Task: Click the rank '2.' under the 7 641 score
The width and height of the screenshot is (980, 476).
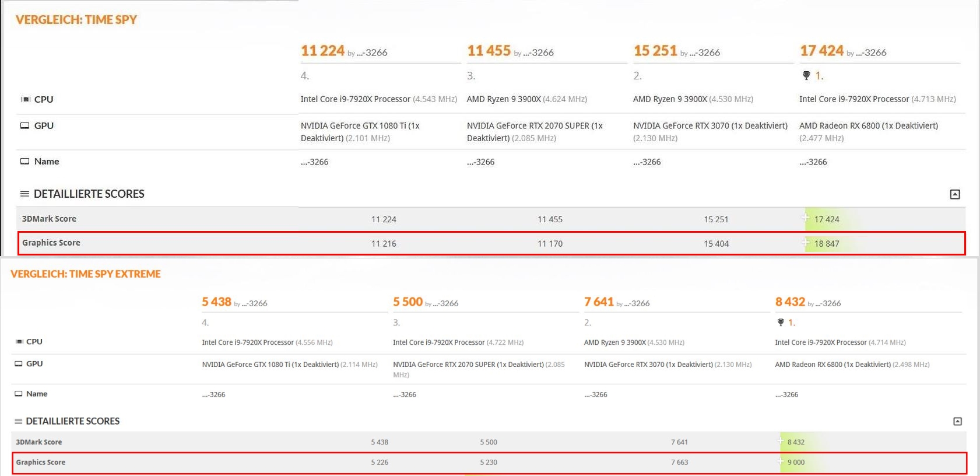Action: point(588,323)
